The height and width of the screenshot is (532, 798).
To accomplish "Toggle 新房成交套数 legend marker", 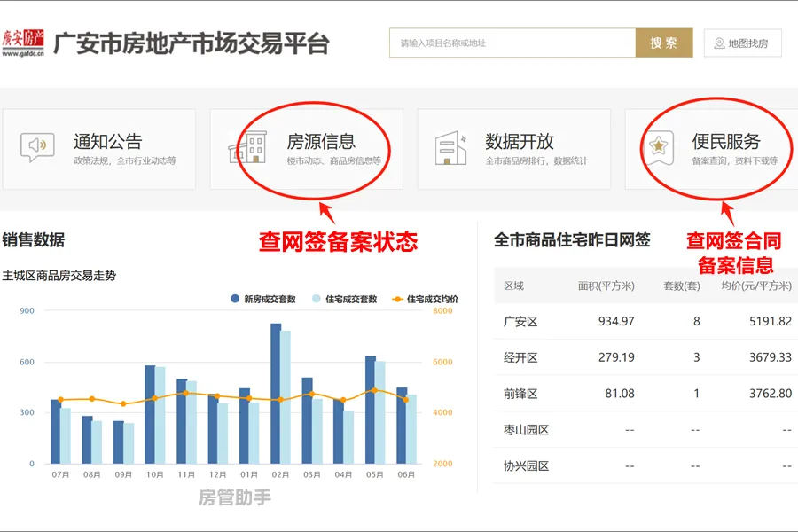I will (x=234, y=299).
